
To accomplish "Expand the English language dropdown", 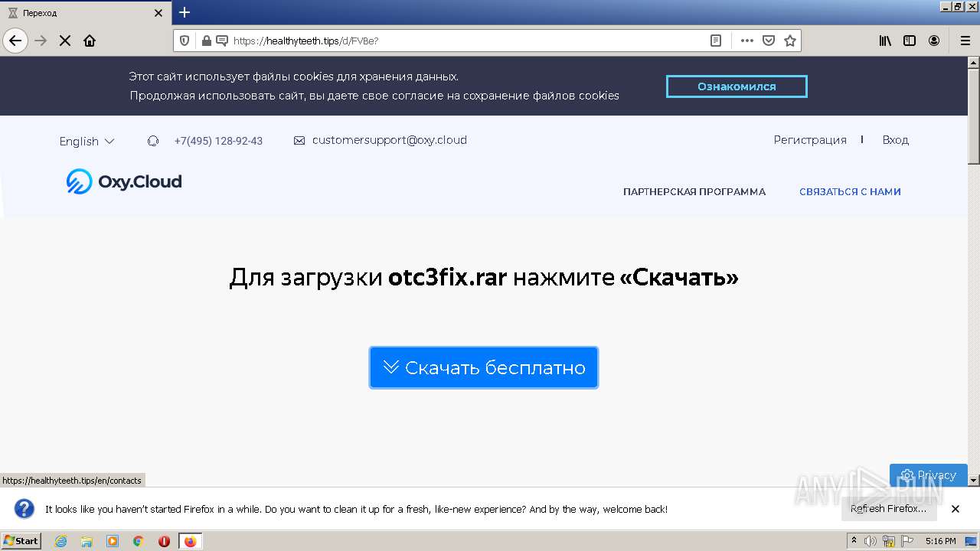I will (87, 141).
